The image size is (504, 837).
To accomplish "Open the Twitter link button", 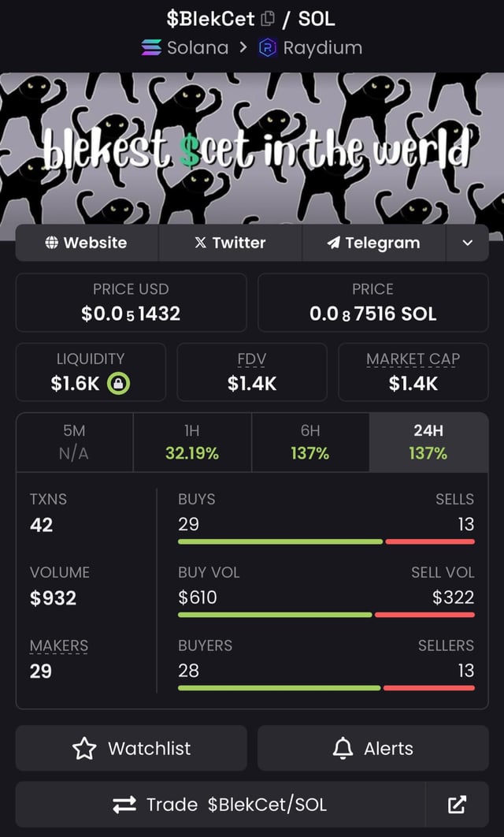I will click(230, 243).
